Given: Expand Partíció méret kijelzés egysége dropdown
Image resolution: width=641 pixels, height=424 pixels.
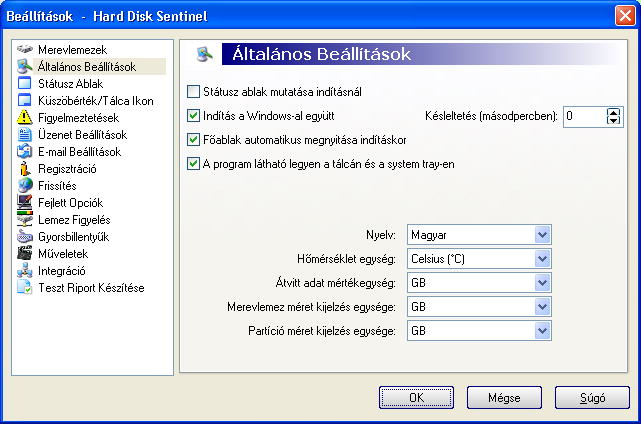Looking at the screenshot, I should pos(542,331).
